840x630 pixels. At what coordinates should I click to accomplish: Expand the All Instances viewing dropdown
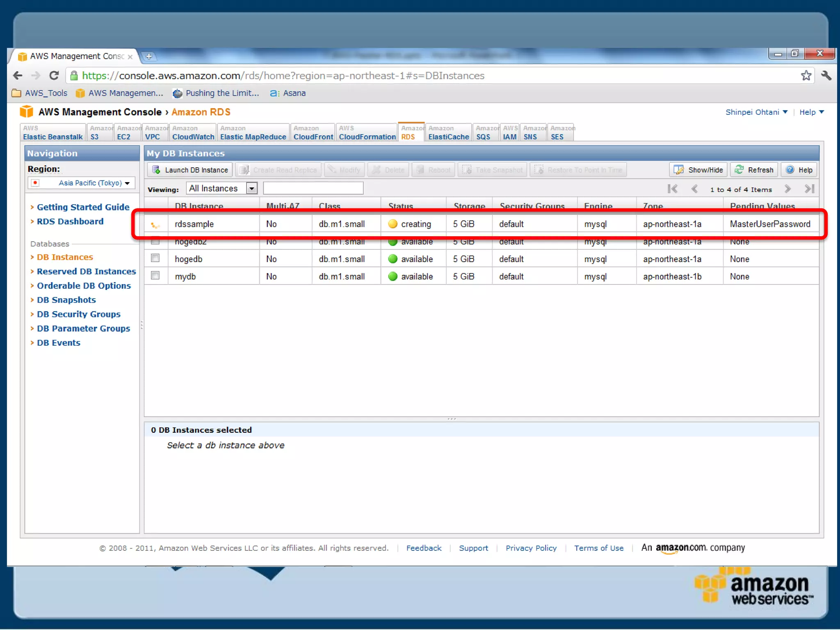coord(251,188)
